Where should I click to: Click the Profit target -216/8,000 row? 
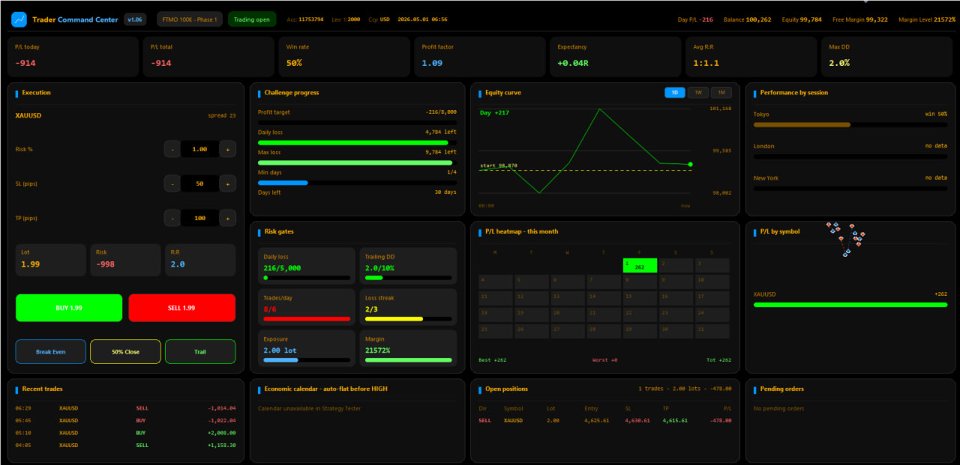point(357,112)
